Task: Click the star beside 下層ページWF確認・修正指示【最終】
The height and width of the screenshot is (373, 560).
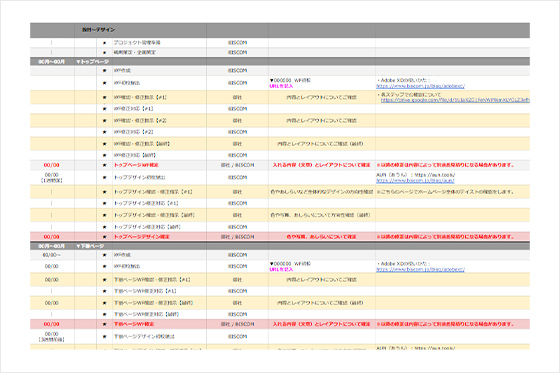Action: point(104,303)
